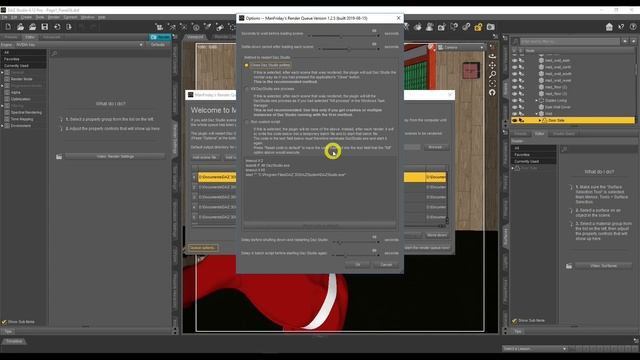Image resolution: width=640 pixels, height=360 pixels.
Task: Click the teapot render icon in toolbar
Action: click(x=418, y=27)
